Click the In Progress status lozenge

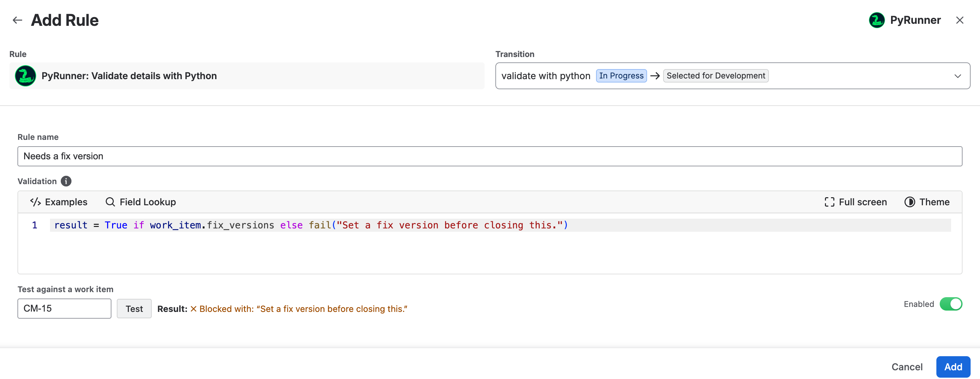pyautogui.click(x=621, y=76)
